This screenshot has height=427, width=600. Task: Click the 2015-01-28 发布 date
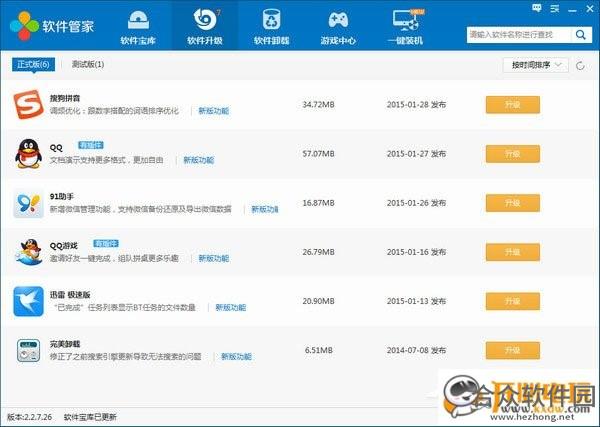(x=416, y=104)
